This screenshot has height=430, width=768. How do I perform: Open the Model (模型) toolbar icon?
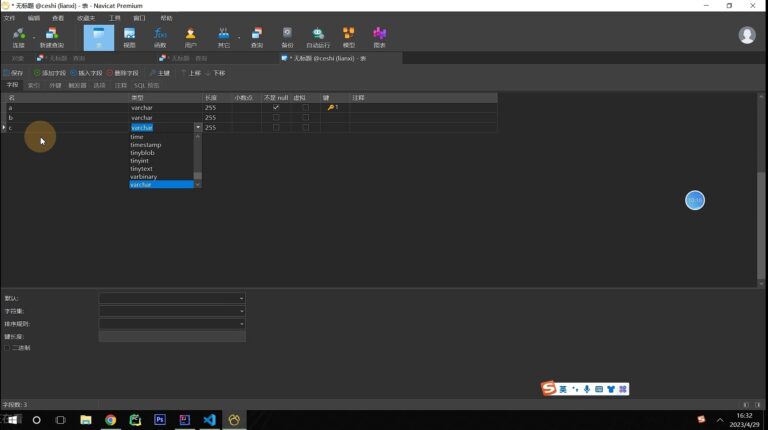point(349,38)
